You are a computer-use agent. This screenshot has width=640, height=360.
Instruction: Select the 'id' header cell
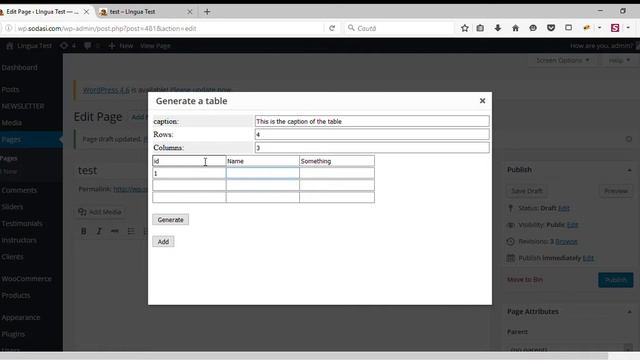click(189, 161)
